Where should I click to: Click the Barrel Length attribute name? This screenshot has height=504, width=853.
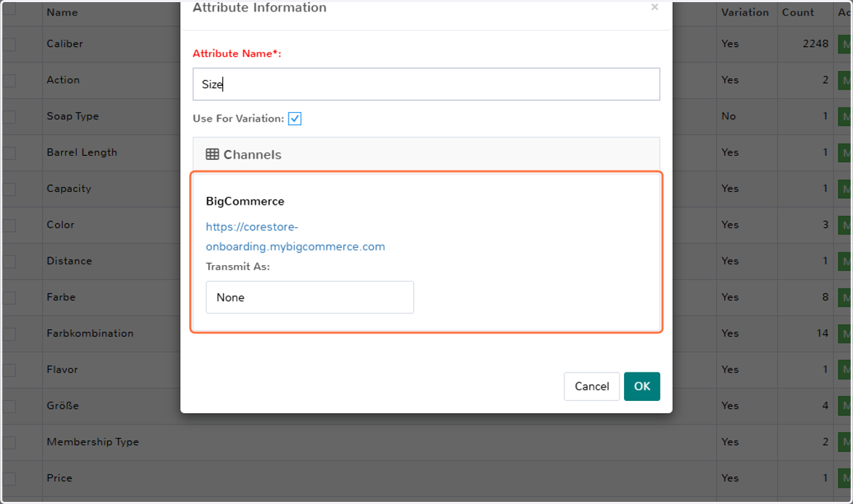(x=82, y=153)
